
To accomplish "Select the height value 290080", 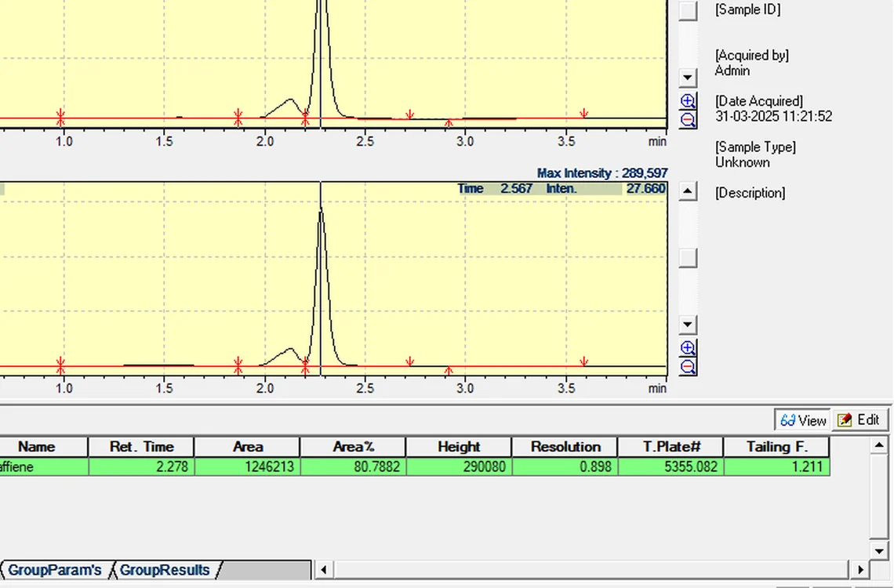I will [459, 466].
